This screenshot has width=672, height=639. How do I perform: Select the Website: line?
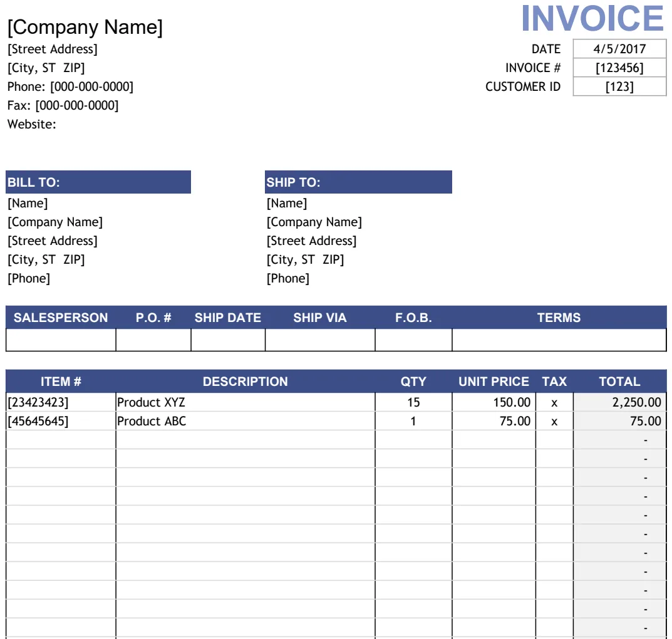click(32, 124)
